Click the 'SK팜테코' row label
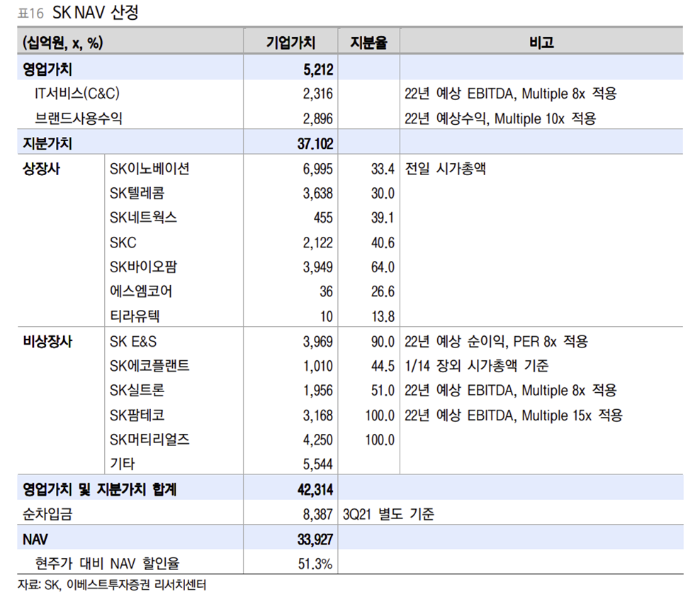Screen dimensions: 700x602 click(137, 416)
